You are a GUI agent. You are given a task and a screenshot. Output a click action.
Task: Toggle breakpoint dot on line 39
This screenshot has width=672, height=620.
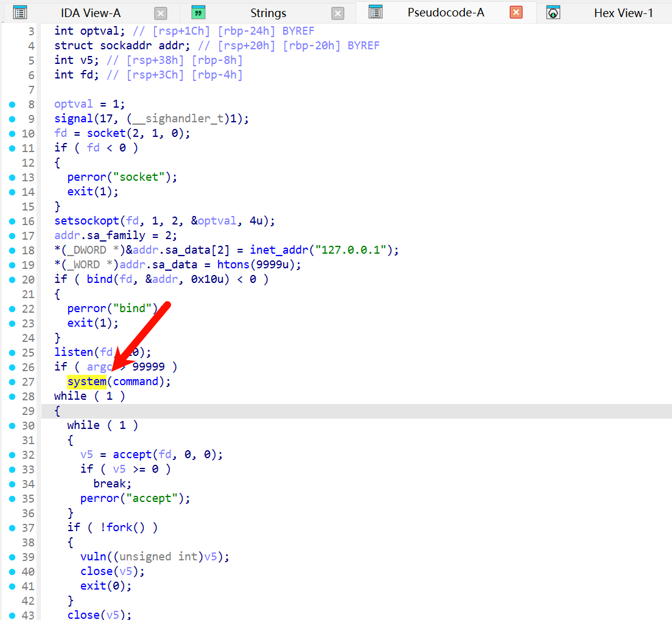12,557
